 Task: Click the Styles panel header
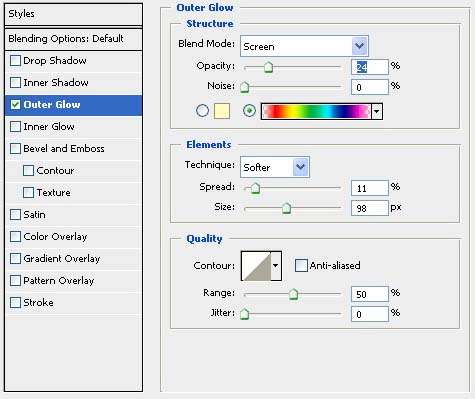(73, 14)
